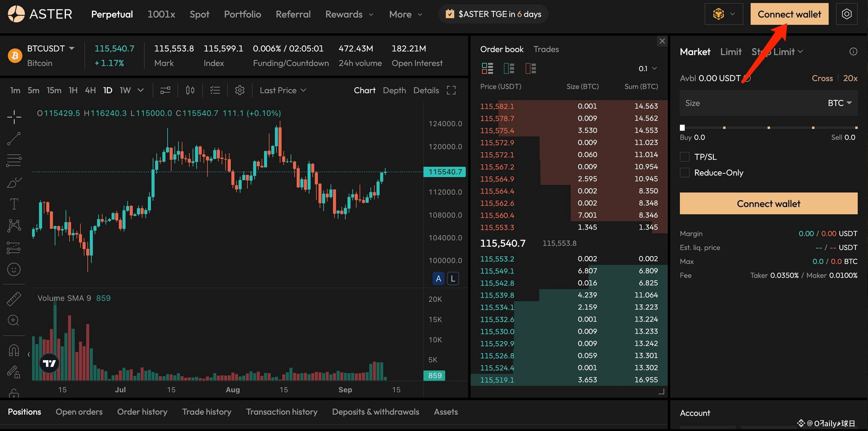Enable the TP/SL checkbox

point(684,157)
